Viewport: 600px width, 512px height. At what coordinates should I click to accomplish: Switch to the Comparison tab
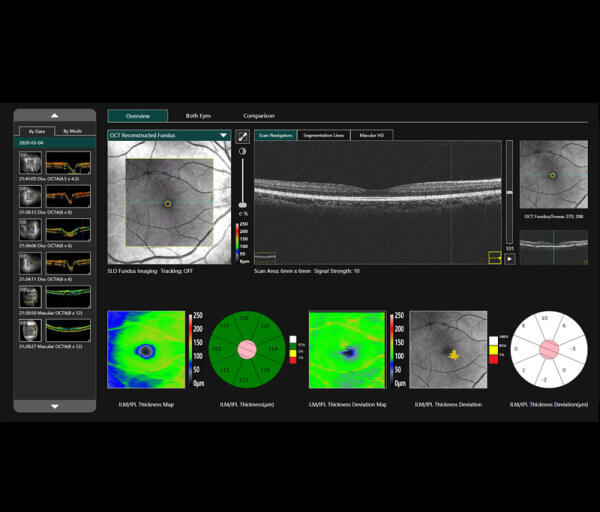[258, 116]
